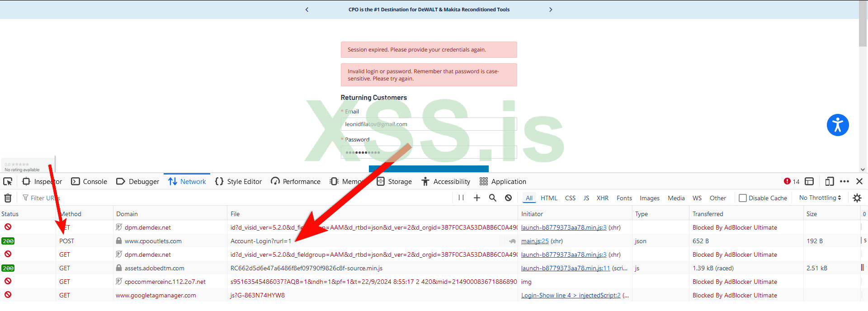Viewport: 868px width, 311px height.
Task: Click the plus icon in network toolbar
Action: (x=477, y=198)
